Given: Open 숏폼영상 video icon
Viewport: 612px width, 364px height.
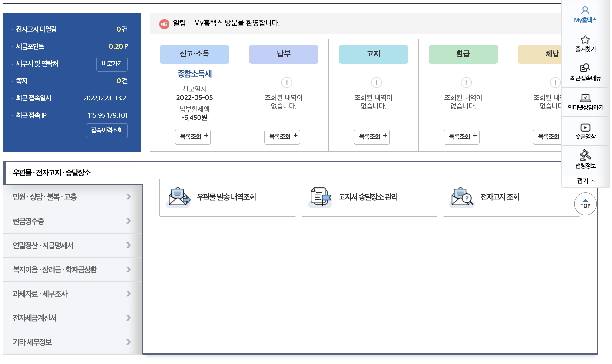Looking at the screenshot, I should [x=585, y=128].
